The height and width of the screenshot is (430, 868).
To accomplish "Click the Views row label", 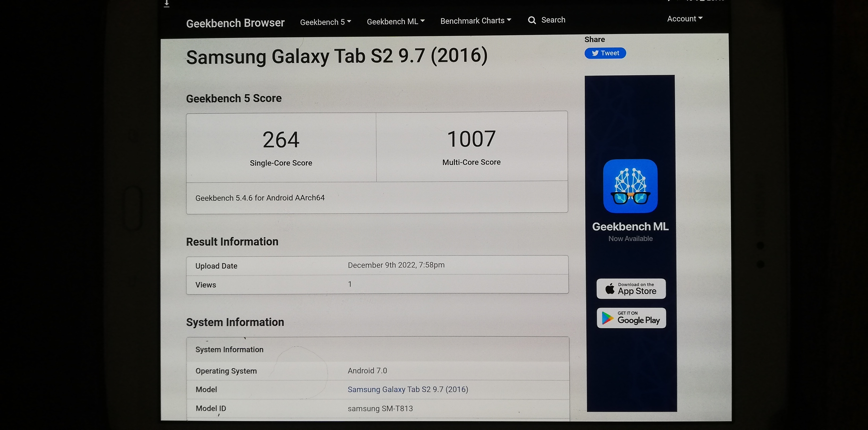I will 206,285.
